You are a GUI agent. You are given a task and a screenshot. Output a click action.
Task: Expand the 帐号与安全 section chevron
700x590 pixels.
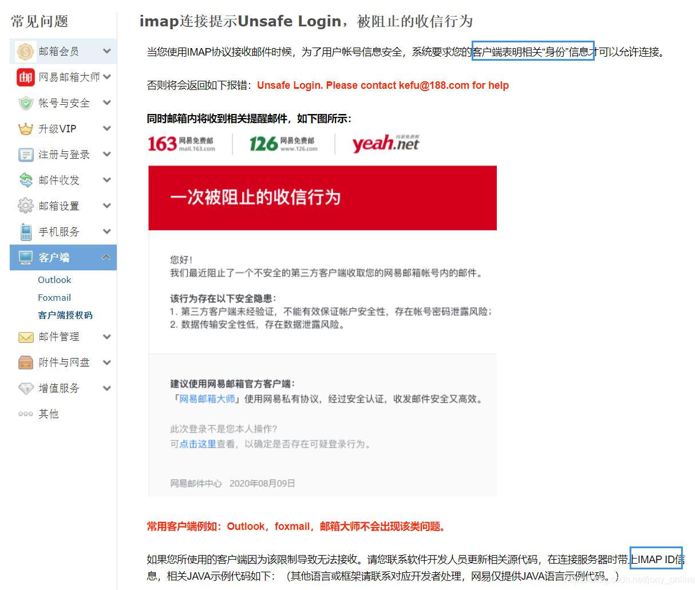click(106, 103)
